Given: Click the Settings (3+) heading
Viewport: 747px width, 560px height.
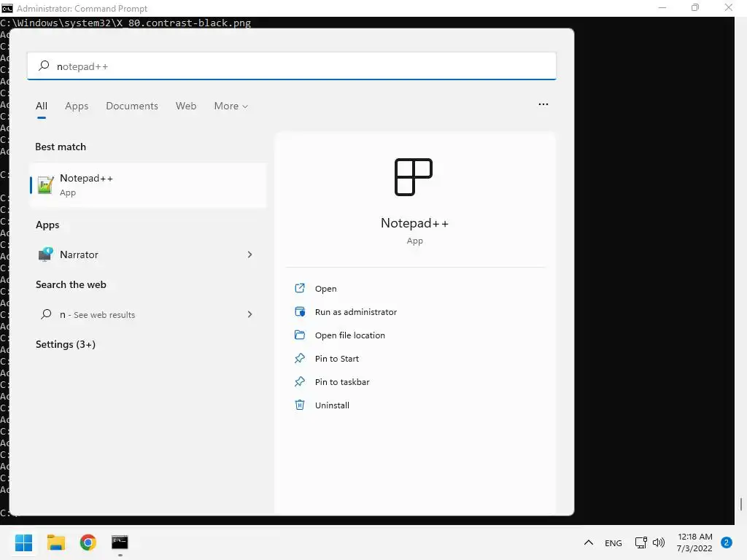Looking at the screenshot, I should tap(65, 344).
